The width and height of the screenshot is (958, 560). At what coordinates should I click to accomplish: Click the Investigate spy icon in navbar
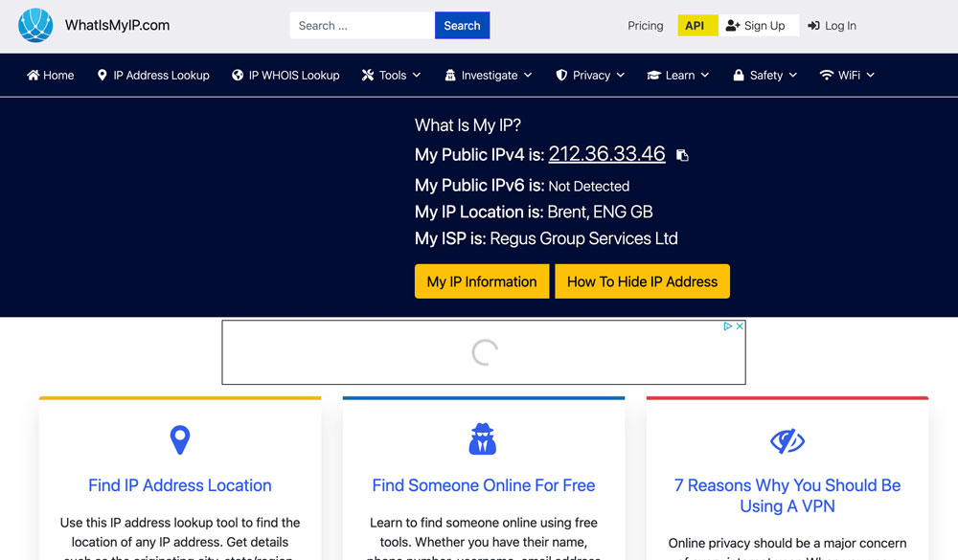[x=450, y=75]
